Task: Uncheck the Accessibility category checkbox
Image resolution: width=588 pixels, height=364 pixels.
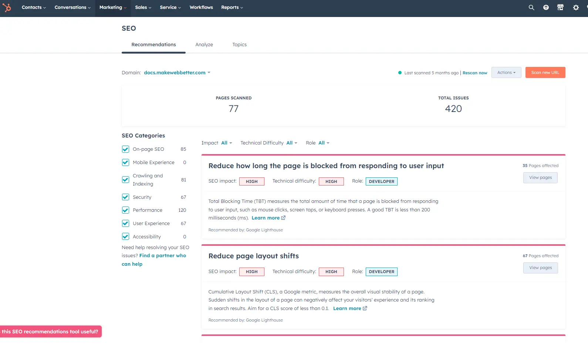Action: coord(125,237)
